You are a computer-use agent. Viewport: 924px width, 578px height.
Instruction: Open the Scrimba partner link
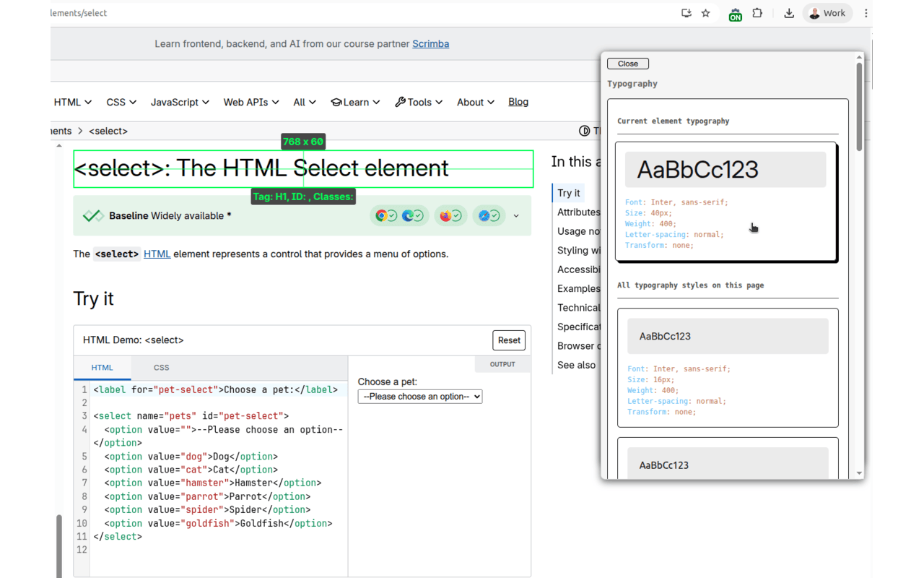pyautogui.click(x=430, y=43)
